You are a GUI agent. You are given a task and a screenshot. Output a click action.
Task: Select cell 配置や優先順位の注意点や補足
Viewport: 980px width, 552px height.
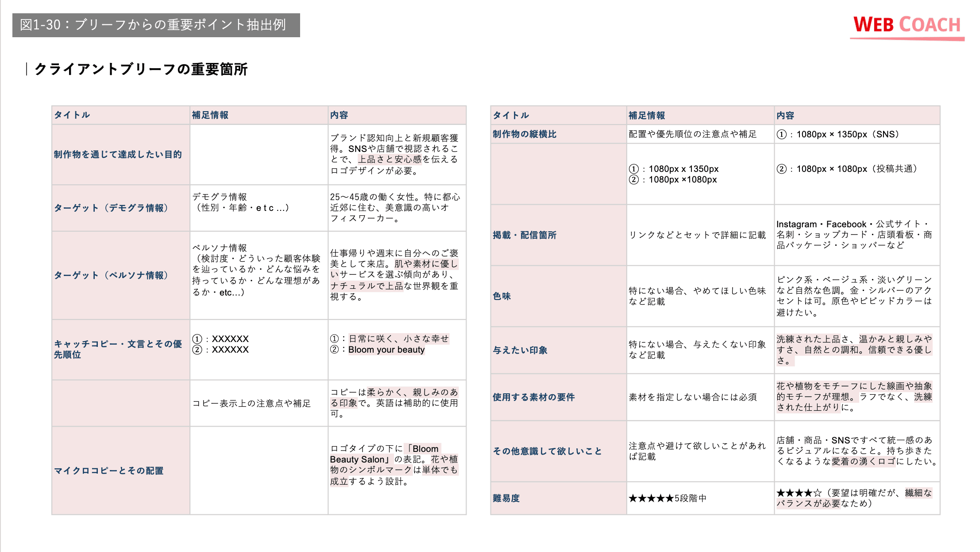(701, 134)
